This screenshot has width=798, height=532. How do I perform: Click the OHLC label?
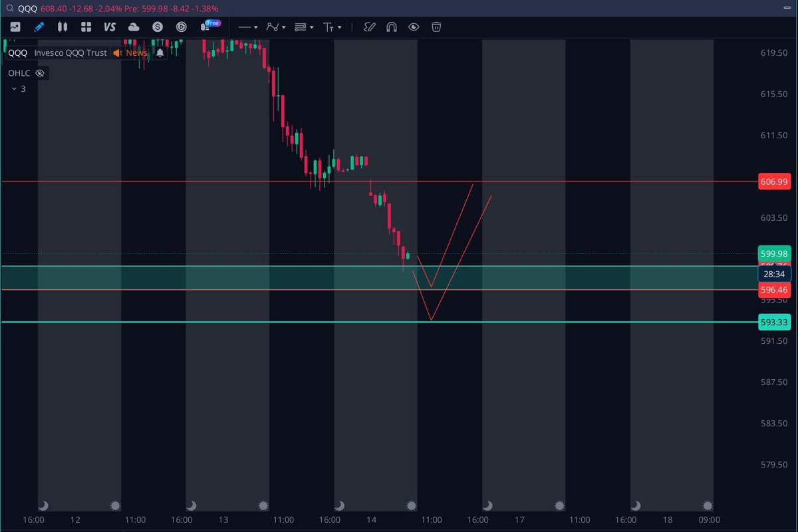tap(19, 73)
